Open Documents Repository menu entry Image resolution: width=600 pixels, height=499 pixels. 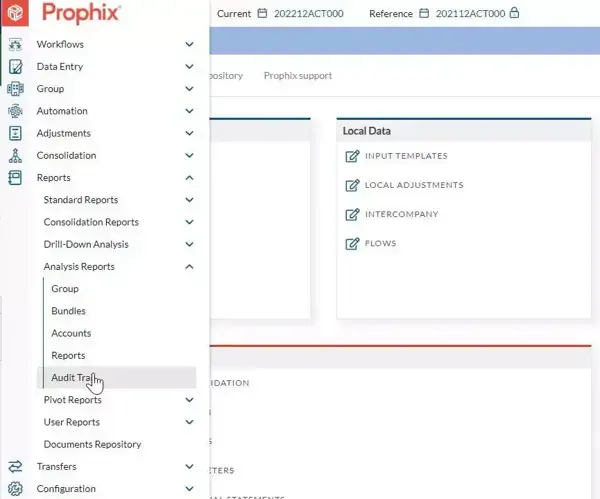92,444
